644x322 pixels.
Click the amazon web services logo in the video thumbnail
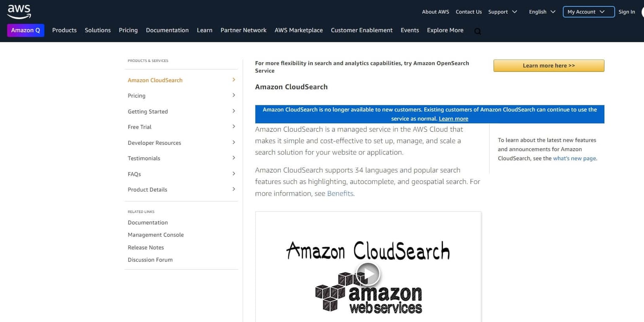pyautogui.click(x=368, y=296)
